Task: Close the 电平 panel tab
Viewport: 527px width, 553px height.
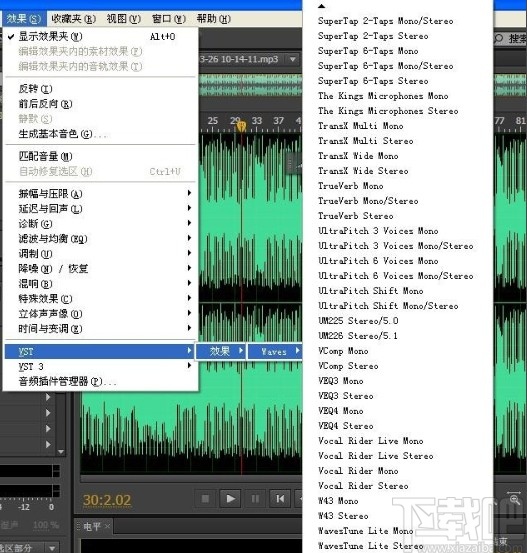Action: [x=108, y=527]
